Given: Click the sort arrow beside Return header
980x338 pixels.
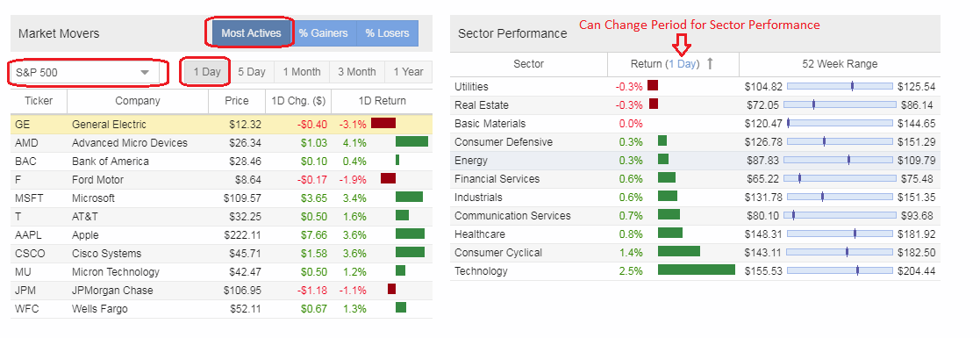Looking at the screenshot, I should click(x=710, y=64).
